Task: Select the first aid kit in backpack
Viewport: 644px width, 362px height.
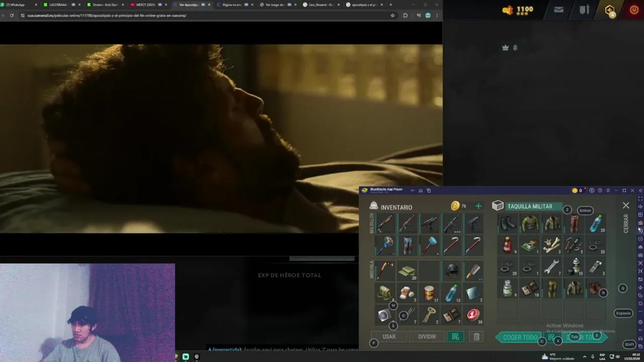Action: 385,293
